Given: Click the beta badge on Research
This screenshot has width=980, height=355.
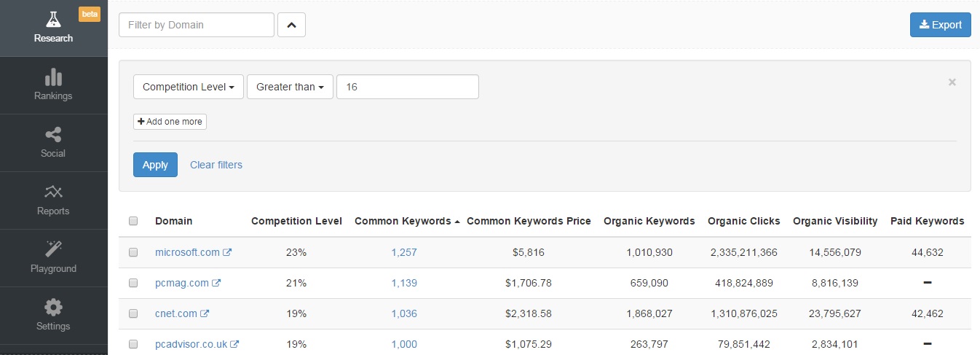Looking at the screenshot, I should [89, 15].
